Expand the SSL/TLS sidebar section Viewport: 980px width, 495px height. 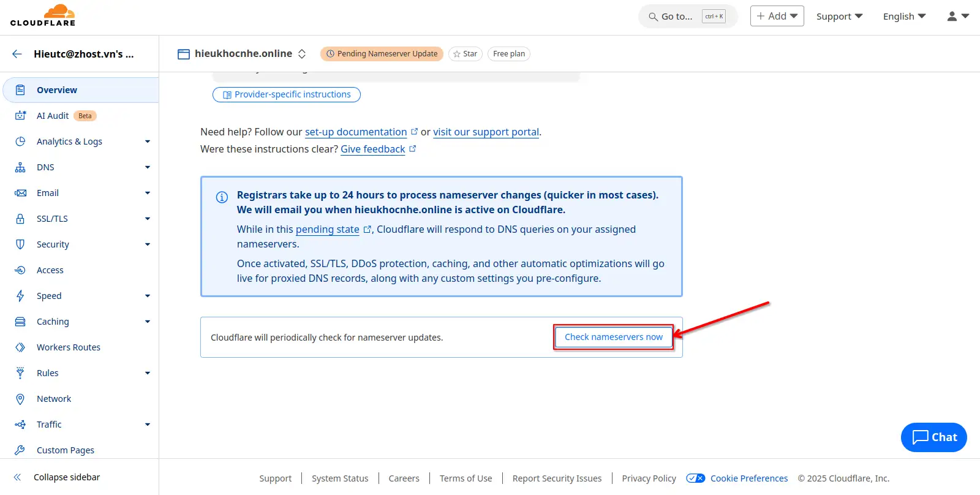[x=147, y=219]
